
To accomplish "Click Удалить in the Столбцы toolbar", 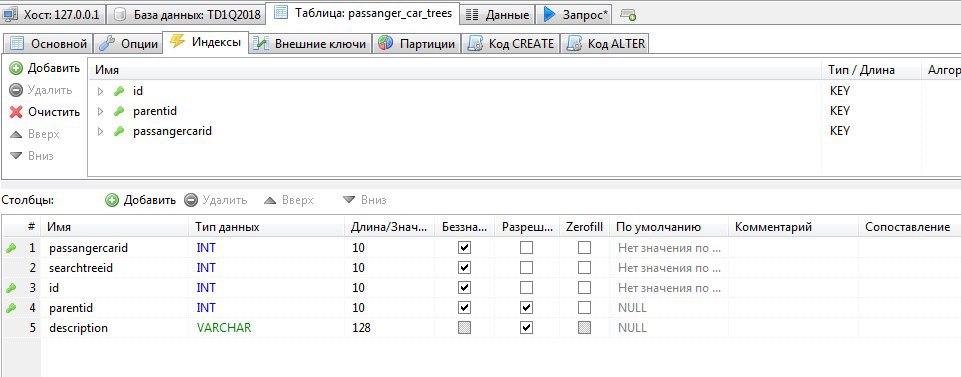I will [x=216, y=200].
